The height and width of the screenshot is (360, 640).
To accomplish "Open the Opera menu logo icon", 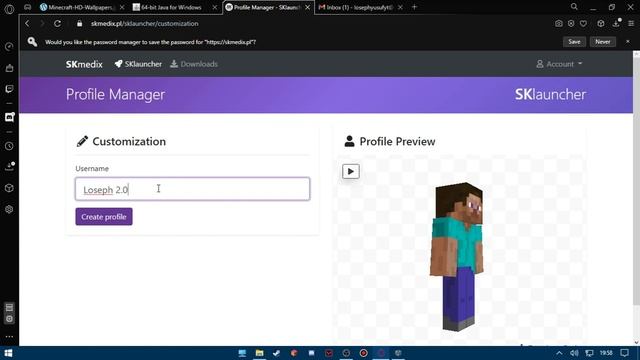I will [x=9, y=8].
